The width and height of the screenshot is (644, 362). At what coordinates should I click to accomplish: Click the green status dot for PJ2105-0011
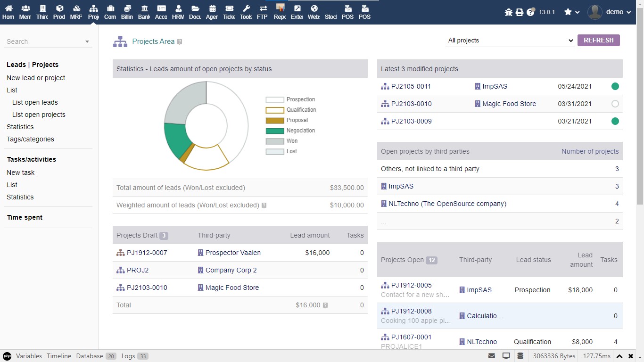615,86
